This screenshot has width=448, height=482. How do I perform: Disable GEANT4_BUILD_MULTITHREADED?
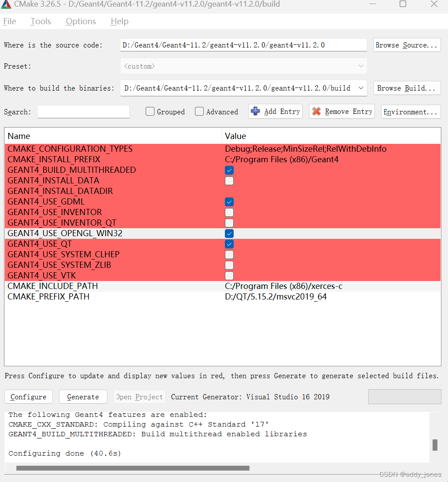point(229,170)
